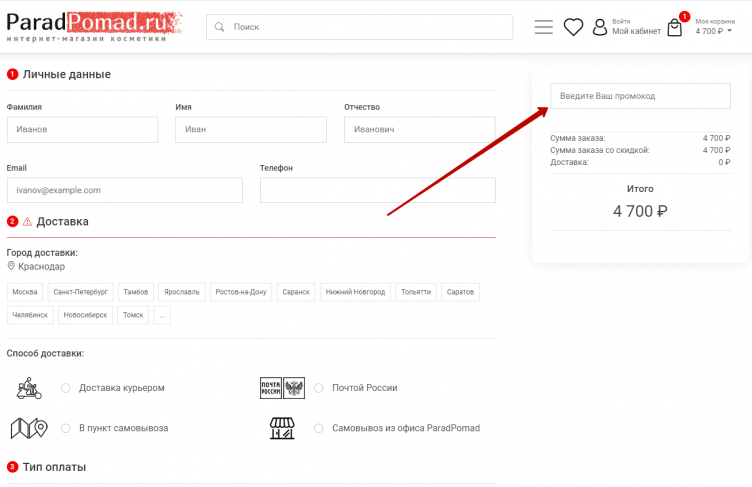Open the hamburger menu icon
Viewport: 752px width, 487px height.
pyautogui.click(x=543, y=27)
